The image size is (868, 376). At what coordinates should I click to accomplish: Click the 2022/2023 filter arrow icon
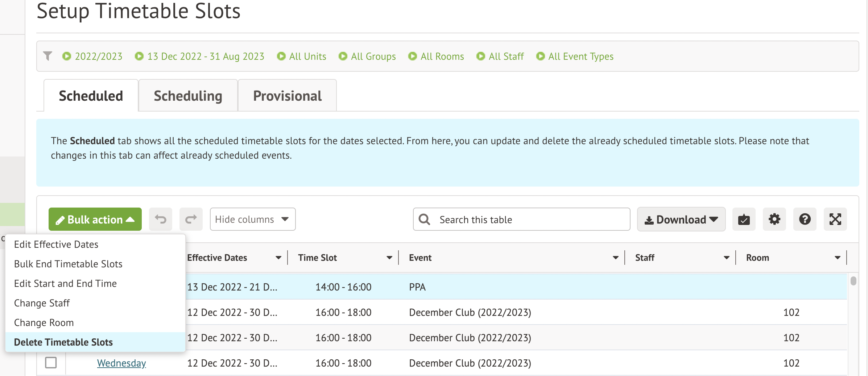[x=66, y=56]
